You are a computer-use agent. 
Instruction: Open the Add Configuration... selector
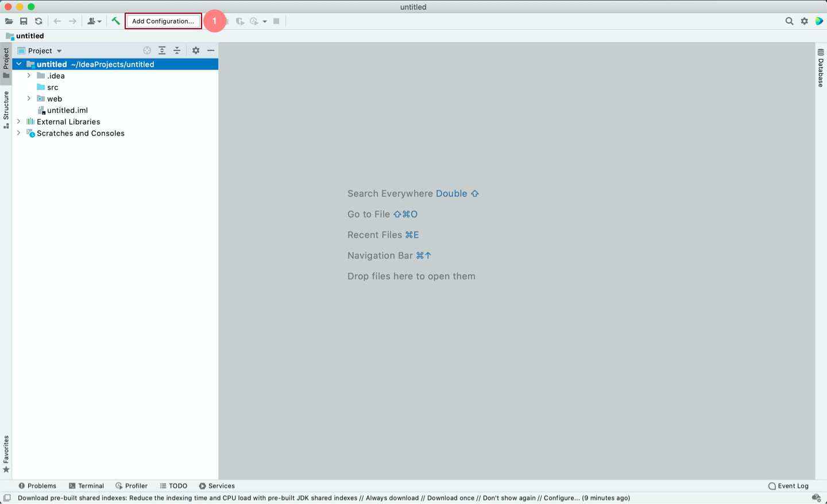pos(163,21)
